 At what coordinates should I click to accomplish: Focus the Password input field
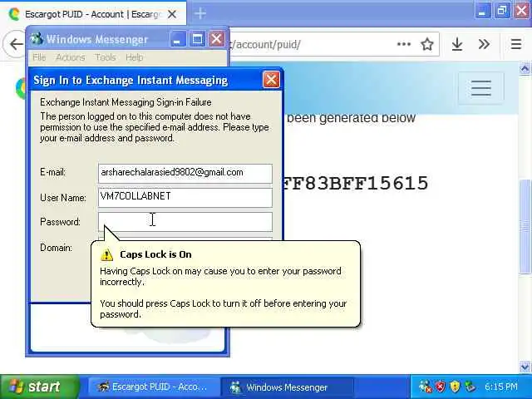pyautogui.click(x=185, y=222)
